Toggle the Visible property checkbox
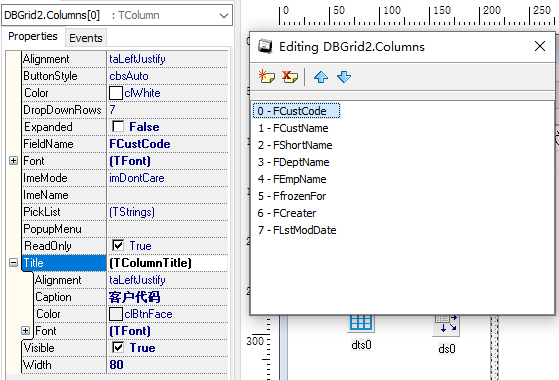The image size is (559, 380). 118,347
